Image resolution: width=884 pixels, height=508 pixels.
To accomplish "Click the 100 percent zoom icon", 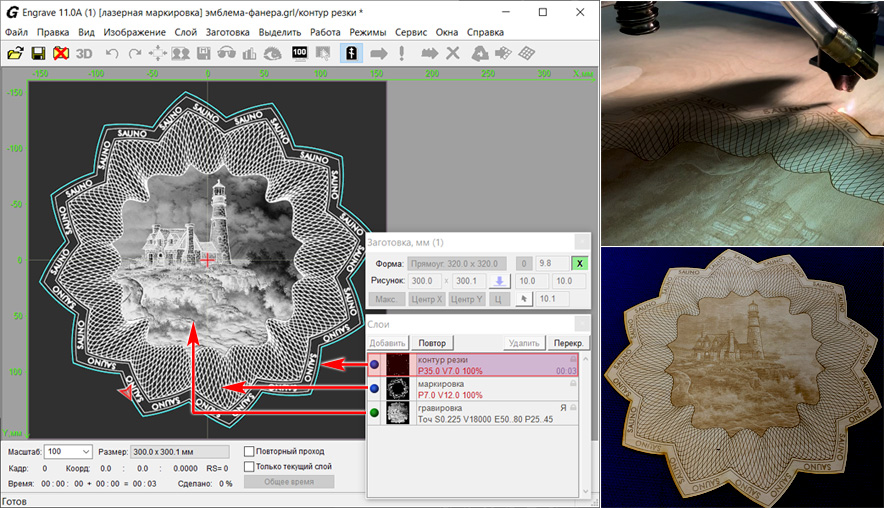I will (x=299, y=53).
